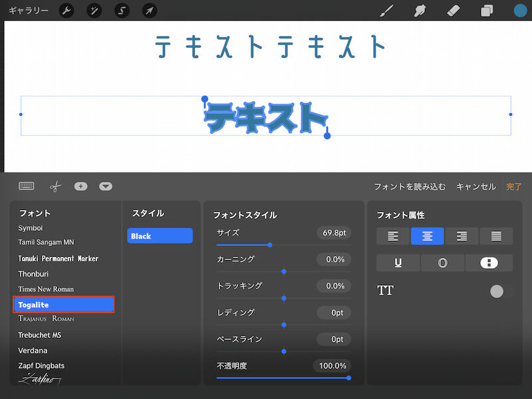Select the Verdana font
Image resolution: width=532 pixels, height=399 pixels.
point(33,350)
